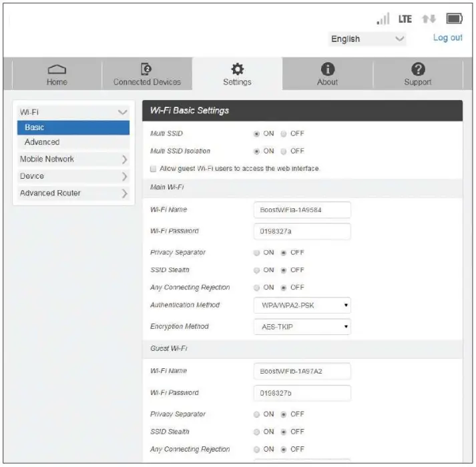Screen dimensions: 476x467
Task: Open the Authentication Method dropdown
Action: point(302,306)
